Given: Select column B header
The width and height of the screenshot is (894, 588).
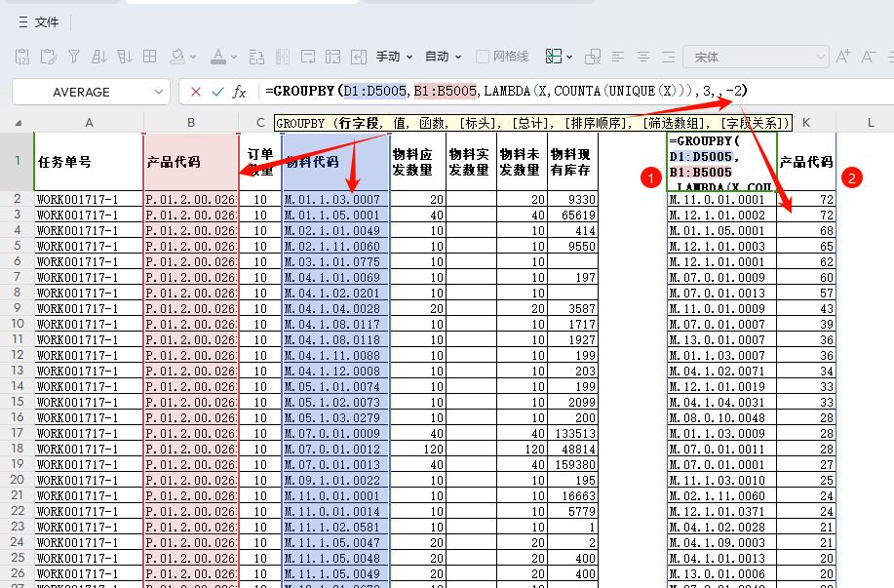Looking at the screenshot, I should click(191, 123).
